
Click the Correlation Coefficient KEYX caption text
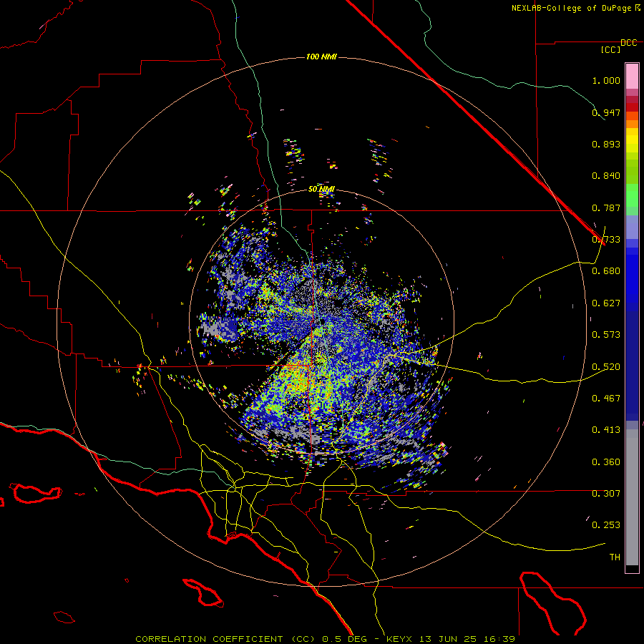[325, 639]
